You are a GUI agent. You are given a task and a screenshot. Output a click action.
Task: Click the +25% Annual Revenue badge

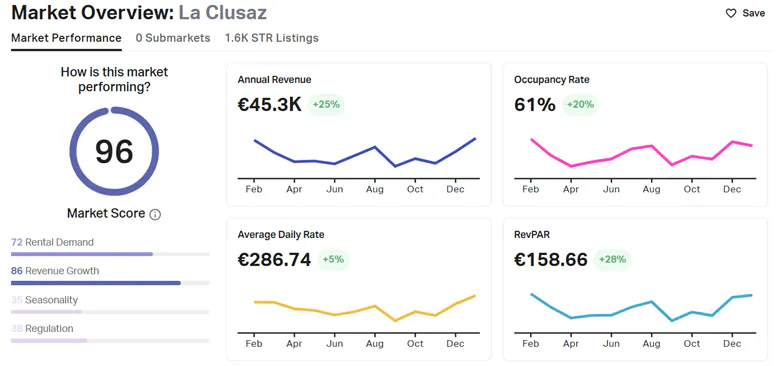tap(326, 104)
